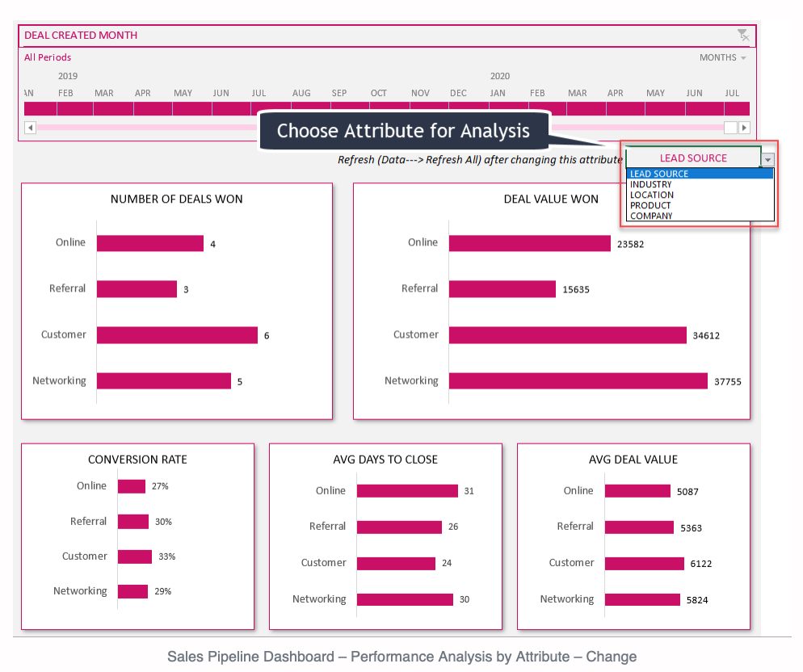Choose LOCATION from the attribute list

tap(700, 195)
